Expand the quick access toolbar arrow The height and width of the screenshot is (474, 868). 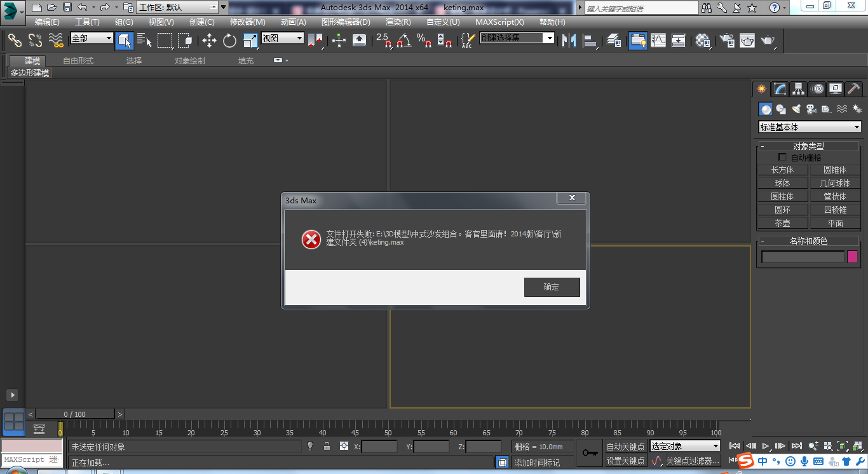click(223, 8)
